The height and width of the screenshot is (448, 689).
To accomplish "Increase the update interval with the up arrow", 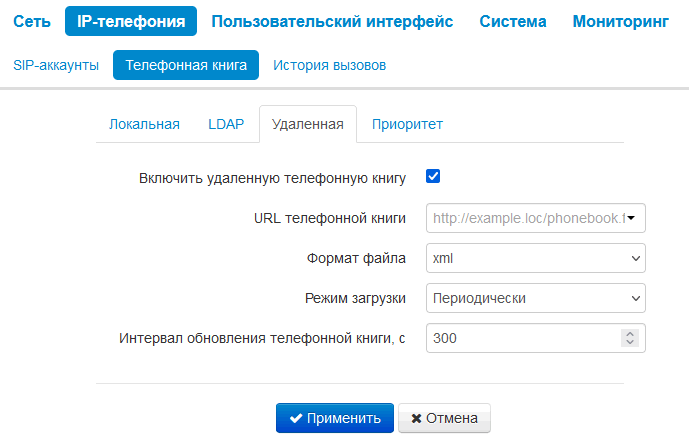I will tap(629, 333).
